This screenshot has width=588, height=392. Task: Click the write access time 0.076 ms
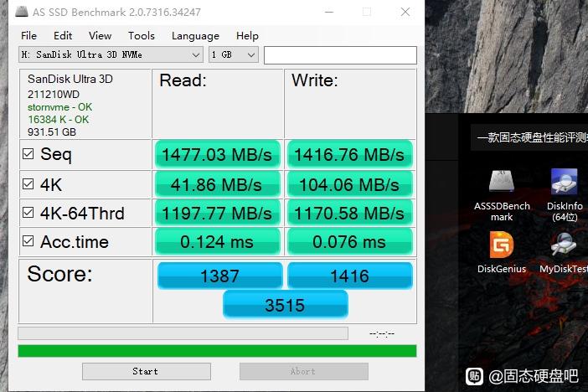[349, 241]
